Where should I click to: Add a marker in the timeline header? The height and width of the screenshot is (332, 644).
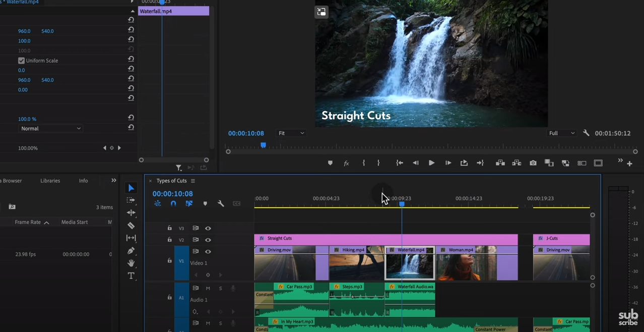point(205,203)
